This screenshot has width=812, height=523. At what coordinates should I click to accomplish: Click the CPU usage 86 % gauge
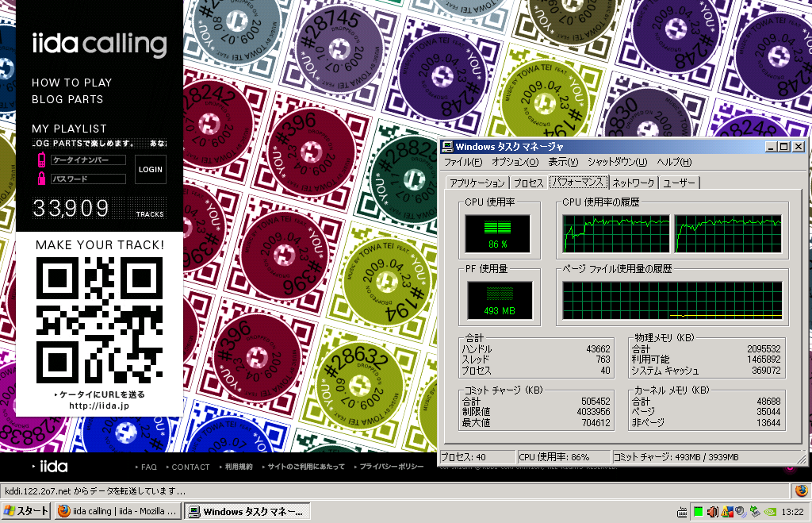[498, 234]
